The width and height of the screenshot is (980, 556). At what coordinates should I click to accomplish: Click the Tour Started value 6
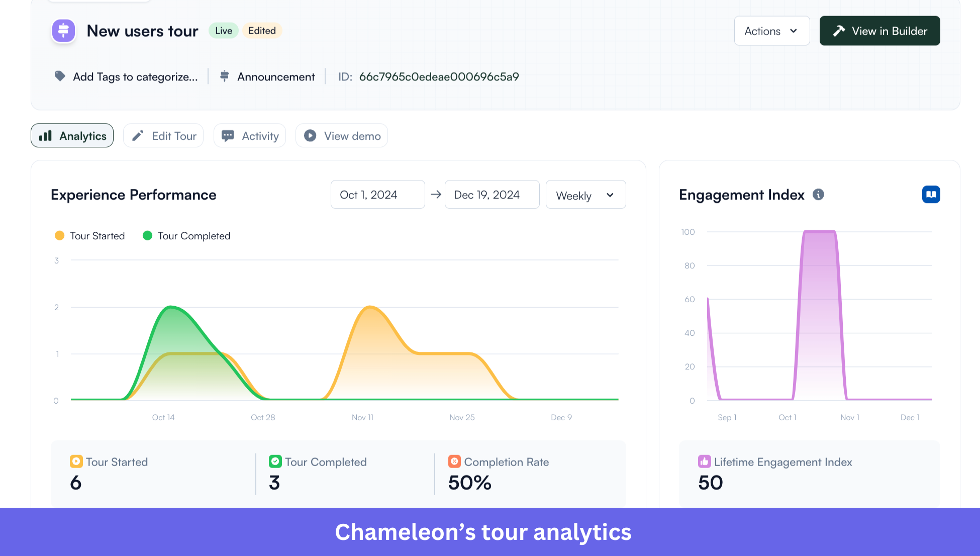(x=76, y=483)
